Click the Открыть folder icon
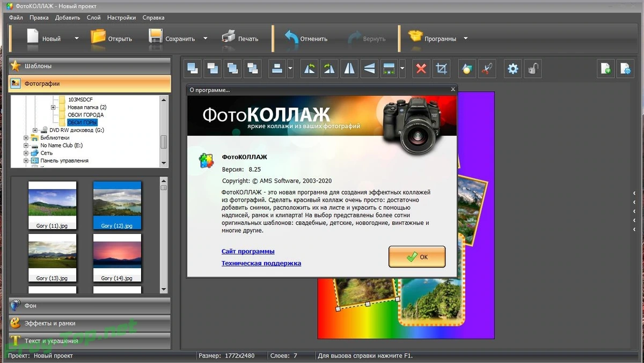The width and height of the screenshot is (644, 363). (98, 36)
